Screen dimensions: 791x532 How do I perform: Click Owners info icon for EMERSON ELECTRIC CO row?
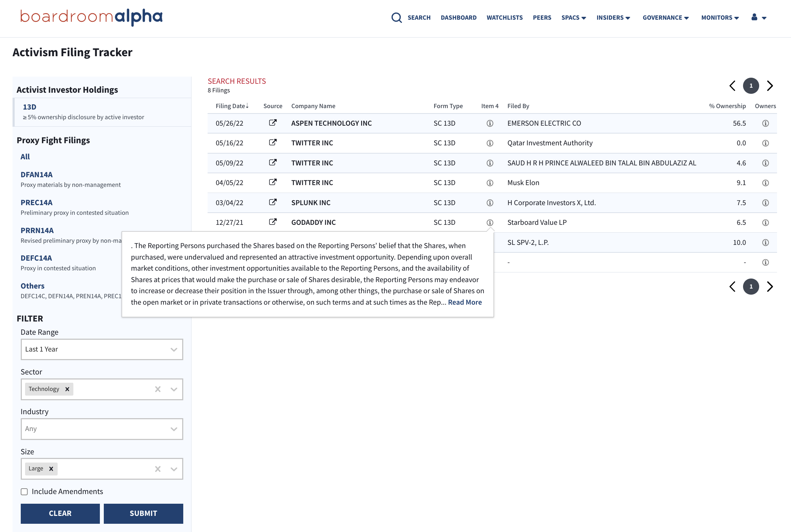[766, 123]
